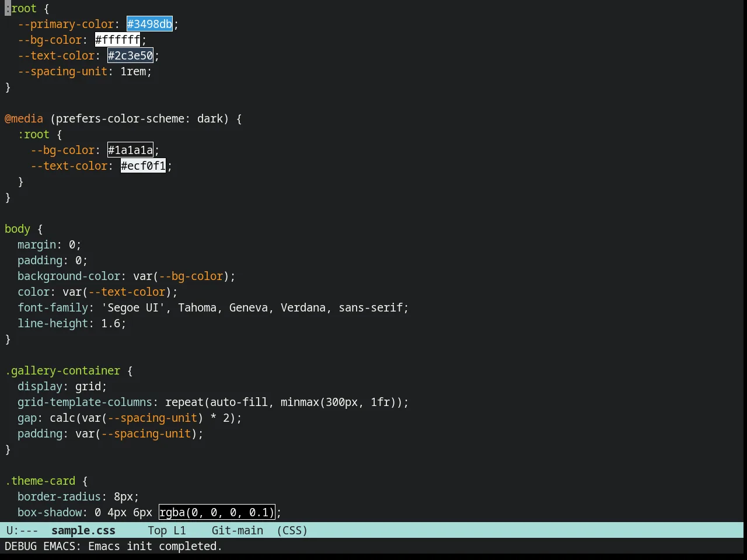Click the DEBUG EMACS message in echo area
The width and height of the screenshot is (747, 560).
click(x=113, y=546)
